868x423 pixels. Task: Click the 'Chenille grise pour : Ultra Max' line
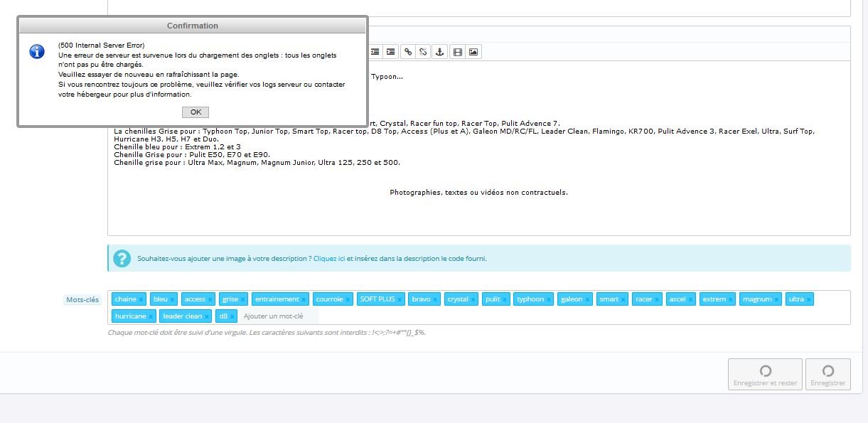(x=257, y=162)
